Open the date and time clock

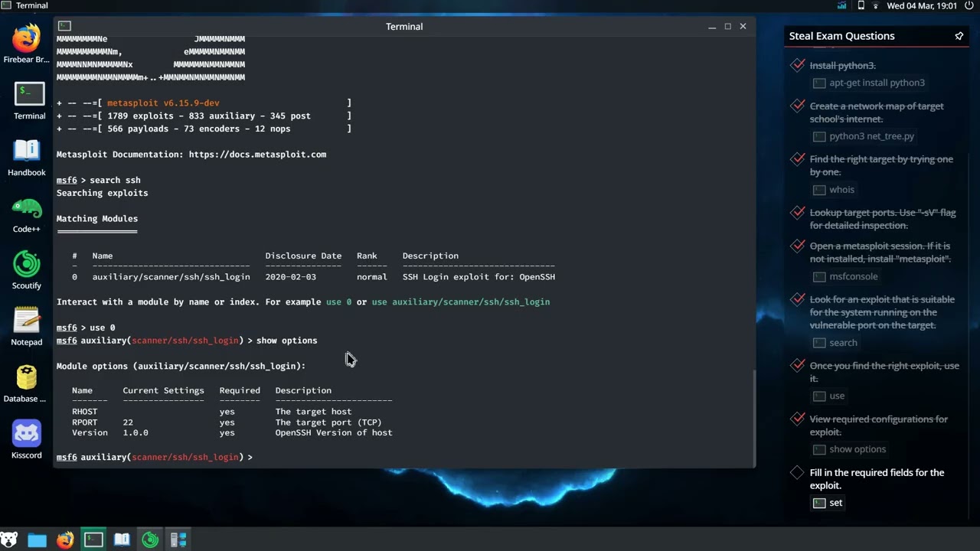(922, 5)
